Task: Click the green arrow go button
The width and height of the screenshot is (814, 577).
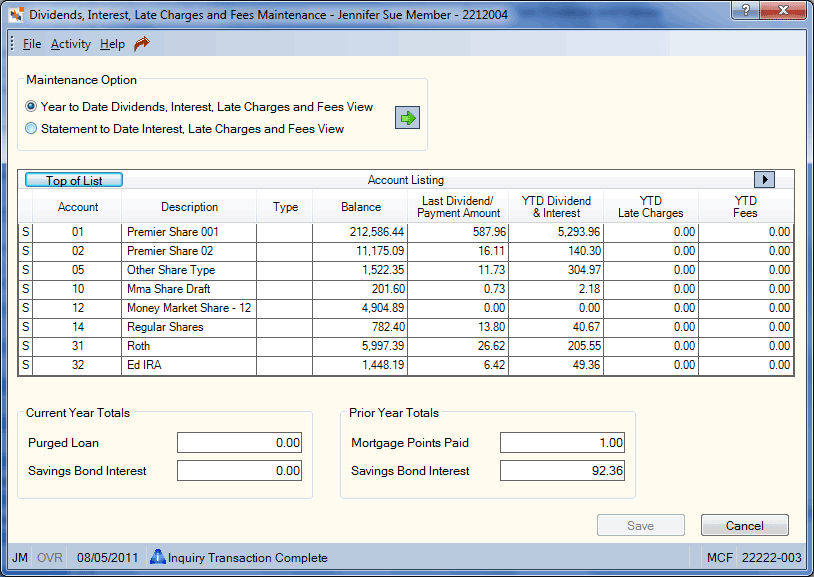Action: tap(408, 118)
